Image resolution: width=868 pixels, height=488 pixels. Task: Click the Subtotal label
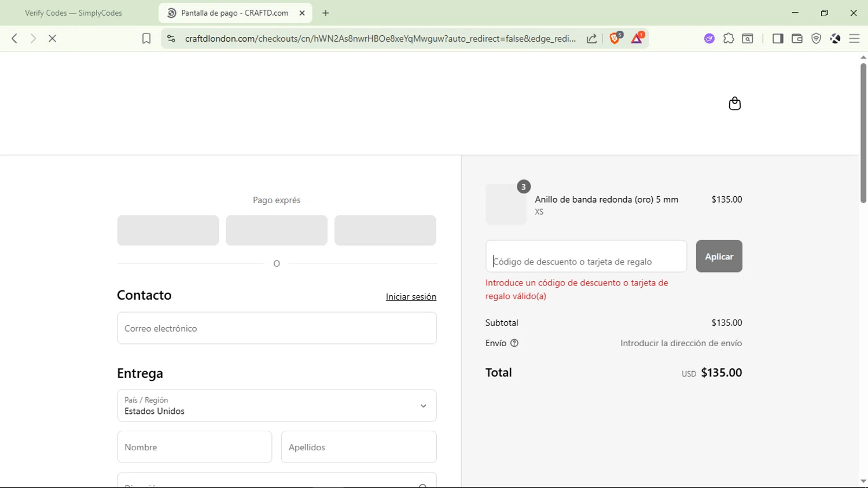[502, 322]
